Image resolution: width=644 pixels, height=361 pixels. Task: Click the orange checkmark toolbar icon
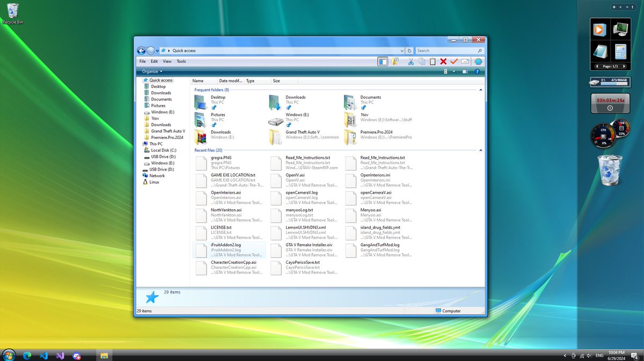point(454,62)
